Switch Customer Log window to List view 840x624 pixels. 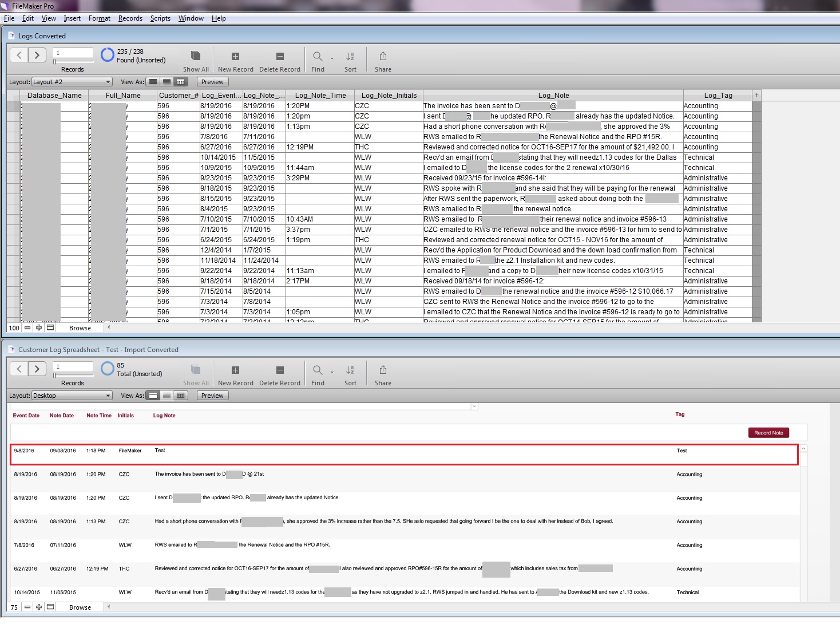click(167, 396)
